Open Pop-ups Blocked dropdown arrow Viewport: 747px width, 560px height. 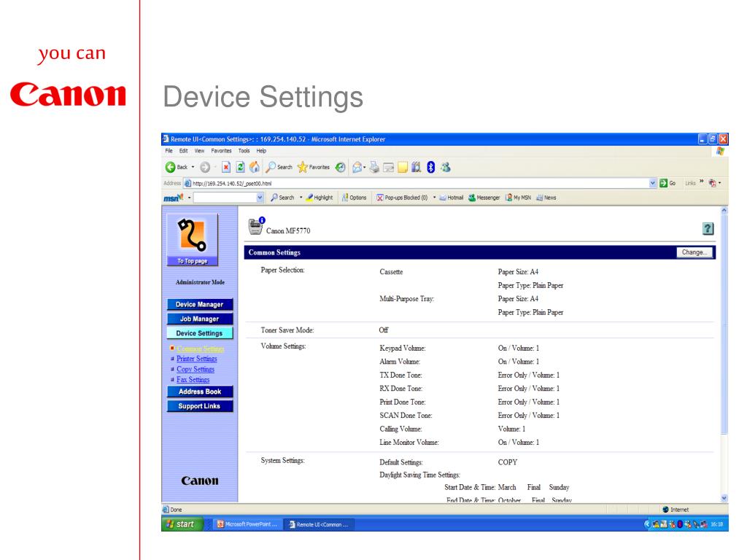coord(435,198)
